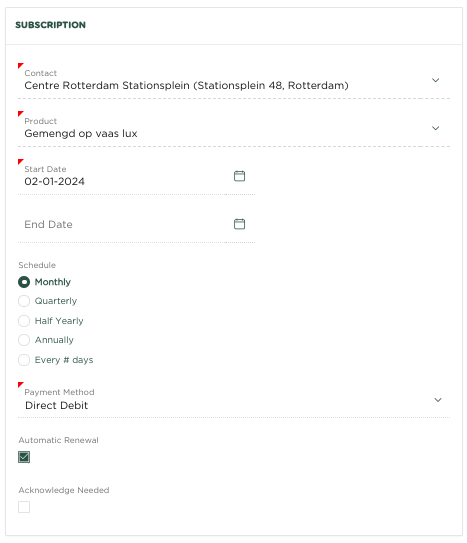Image resolution: width=467 pixels, height=543 pixels.
Task: Open the Start Date calendar picker
Action: click(x=239, y=176)
